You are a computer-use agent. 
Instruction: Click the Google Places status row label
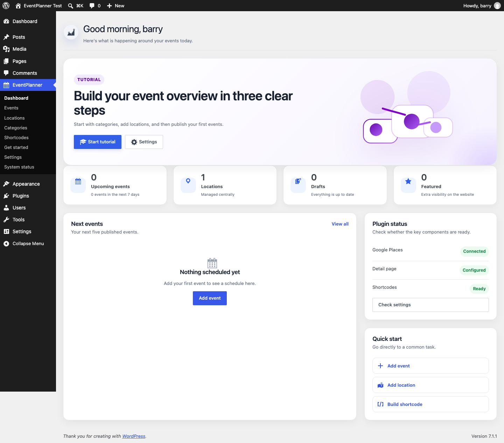[x=387, y=250]
